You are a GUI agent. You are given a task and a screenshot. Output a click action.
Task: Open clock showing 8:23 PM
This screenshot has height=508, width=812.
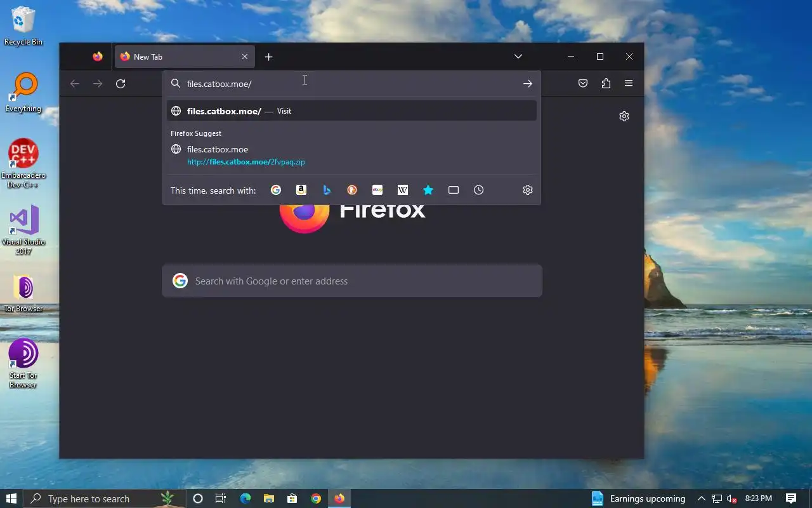758,498
